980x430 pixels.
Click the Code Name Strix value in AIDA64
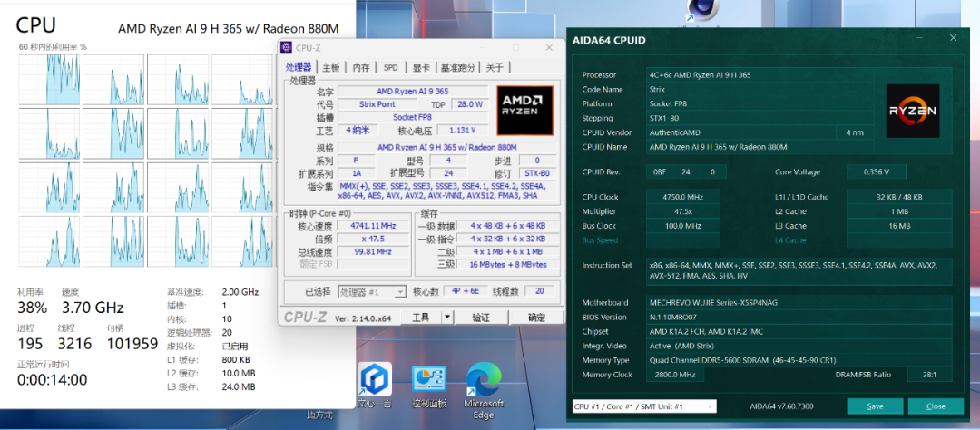tap(759, 90)
